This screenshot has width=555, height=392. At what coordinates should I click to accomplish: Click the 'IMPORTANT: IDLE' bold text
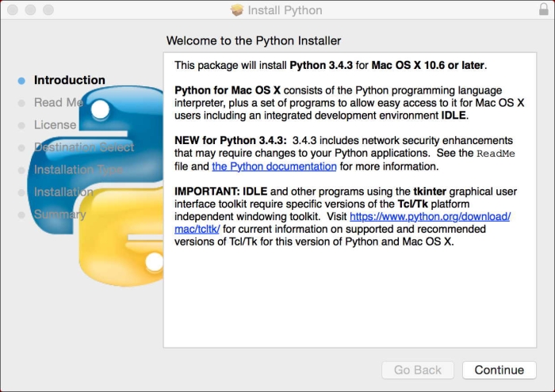(221, 191)
